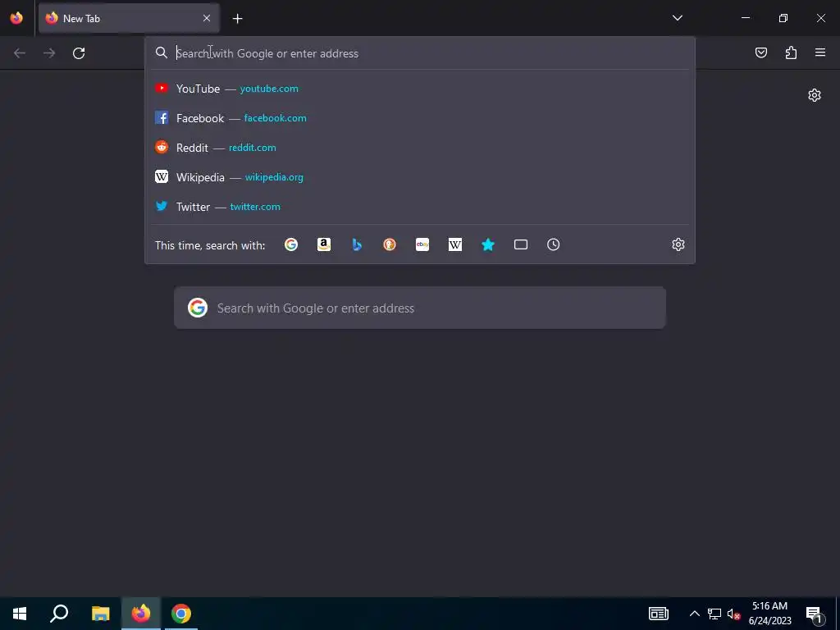
Task: Open the Extensions puzzle icon
Action: [x=791, y=52]
